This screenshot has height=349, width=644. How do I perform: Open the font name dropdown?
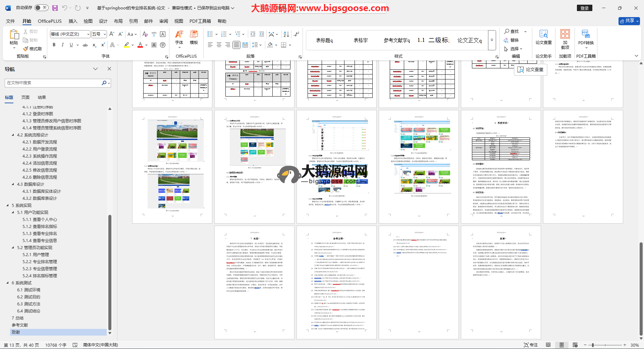[88, 34]
